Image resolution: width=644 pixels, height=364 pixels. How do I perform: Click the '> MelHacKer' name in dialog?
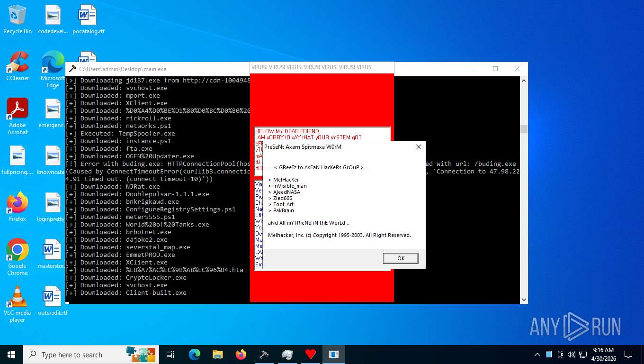(284, 180)
